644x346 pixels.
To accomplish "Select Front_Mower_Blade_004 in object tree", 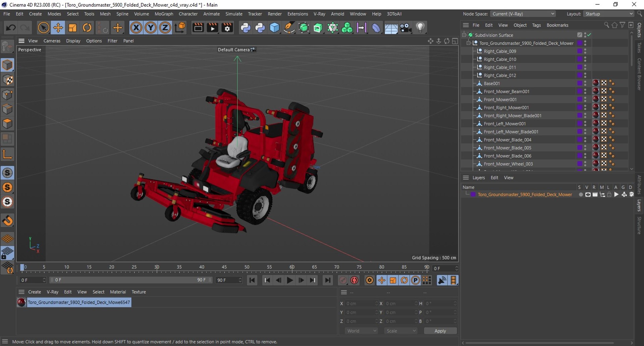I will tap(507, 139).
